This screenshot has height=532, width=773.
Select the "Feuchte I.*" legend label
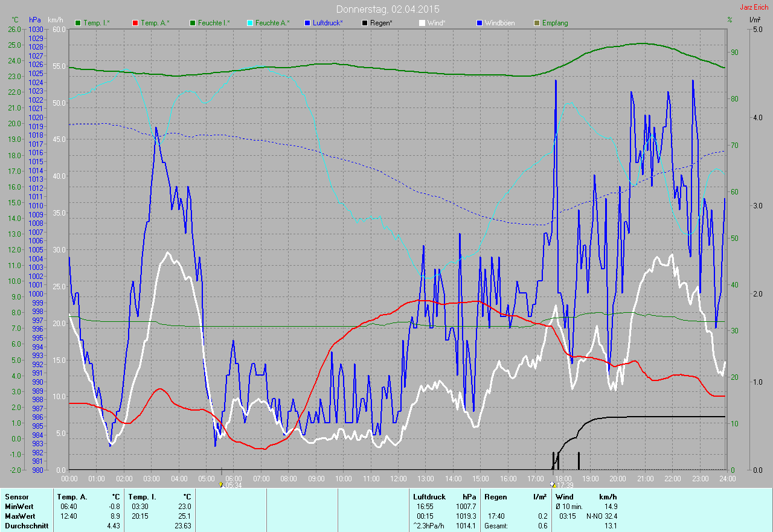[214, 23]
